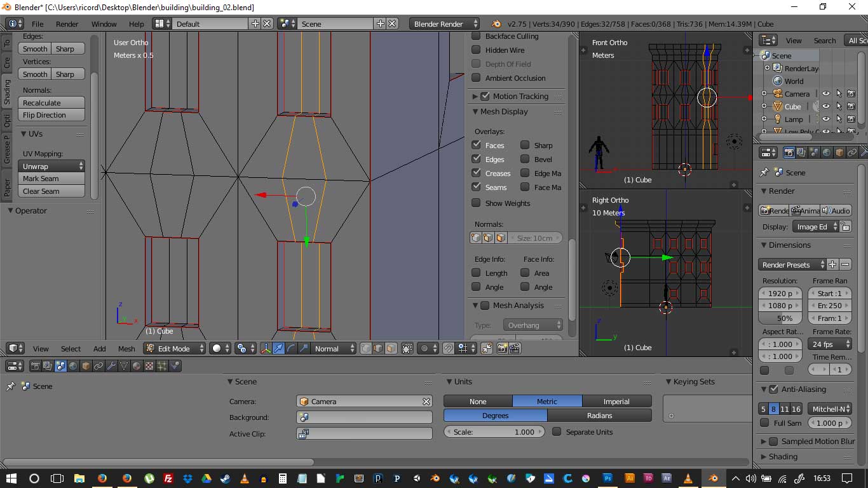Select the translate manipulator arrow icon

tap(278, 348)
